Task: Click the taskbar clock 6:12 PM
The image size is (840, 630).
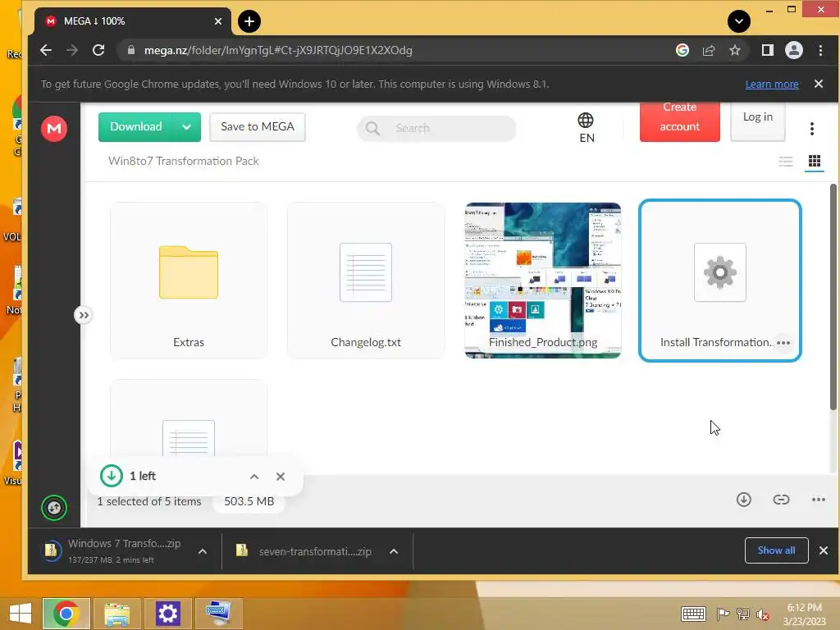Action: pyautogui.click(x=804, y=608)
